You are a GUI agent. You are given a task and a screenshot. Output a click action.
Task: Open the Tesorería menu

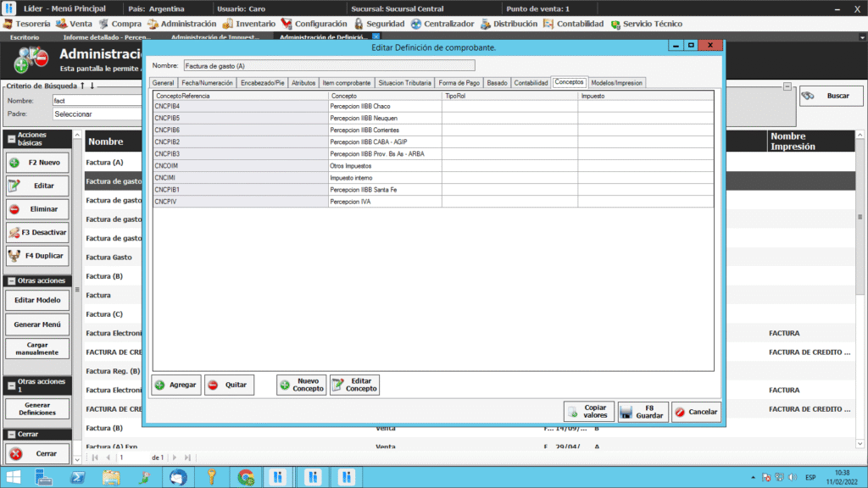coord(28,24)
